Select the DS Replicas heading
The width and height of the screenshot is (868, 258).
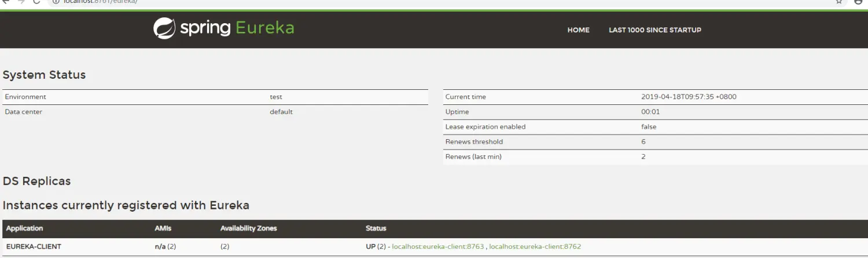(x=36, y=181)
